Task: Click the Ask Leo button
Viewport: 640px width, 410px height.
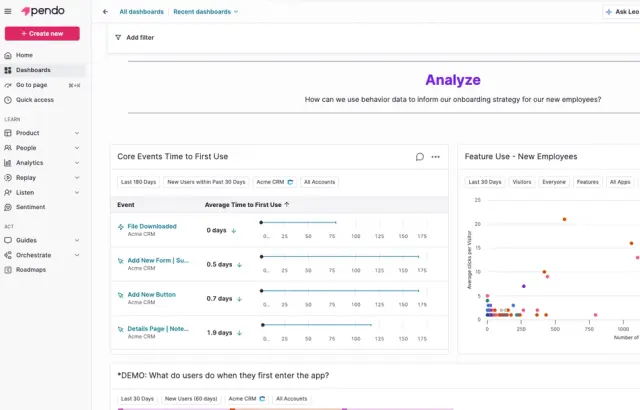Action: 622,12
